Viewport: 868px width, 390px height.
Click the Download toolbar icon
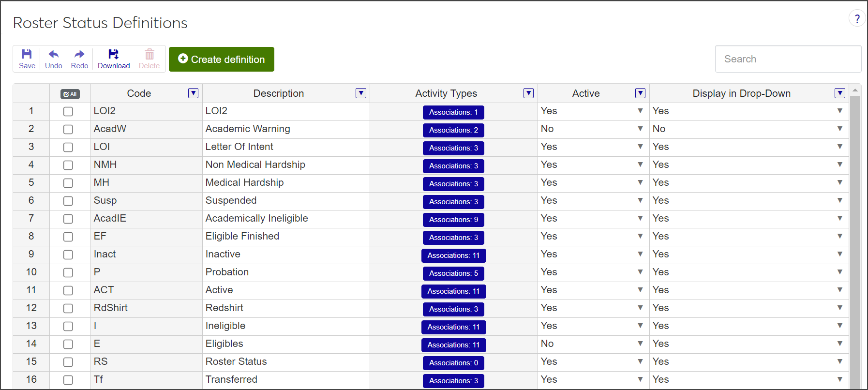(114, 55)
